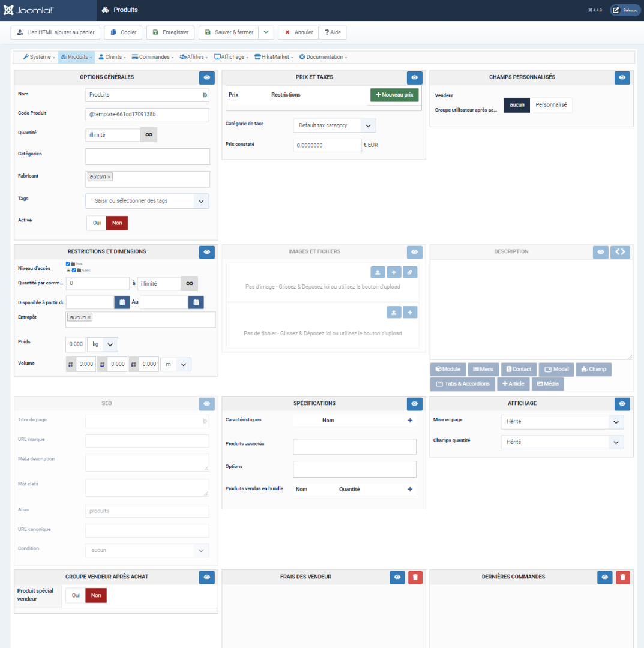Click the infinity icon beside Quantité par commande

click(x=189, y=283)
